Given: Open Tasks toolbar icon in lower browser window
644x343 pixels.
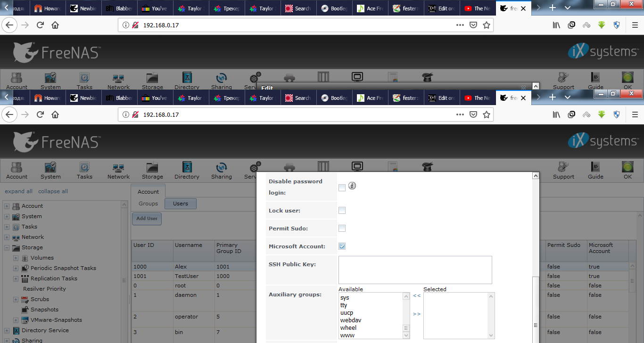Looking at the screenshot, I should (84, 170).
